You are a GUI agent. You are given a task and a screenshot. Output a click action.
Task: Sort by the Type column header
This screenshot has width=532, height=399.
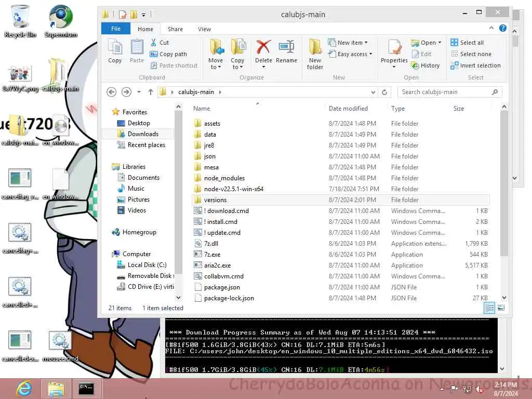pos(418,109)
